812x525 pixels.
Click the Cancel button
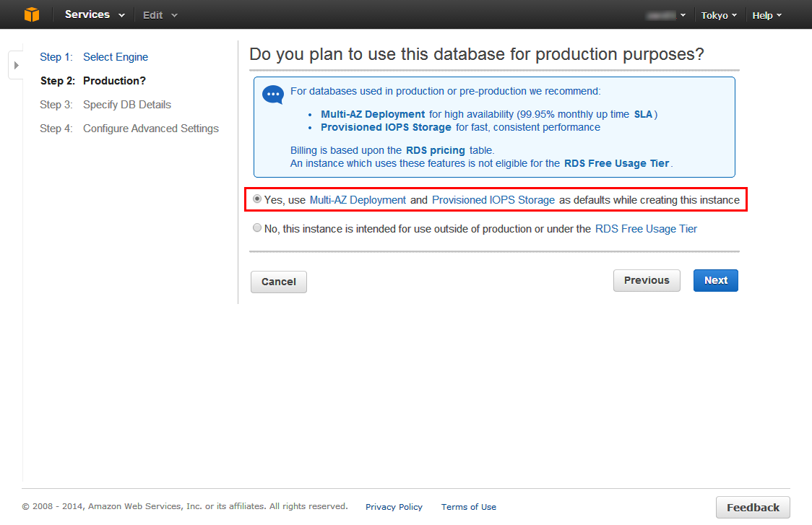(279, 282)
